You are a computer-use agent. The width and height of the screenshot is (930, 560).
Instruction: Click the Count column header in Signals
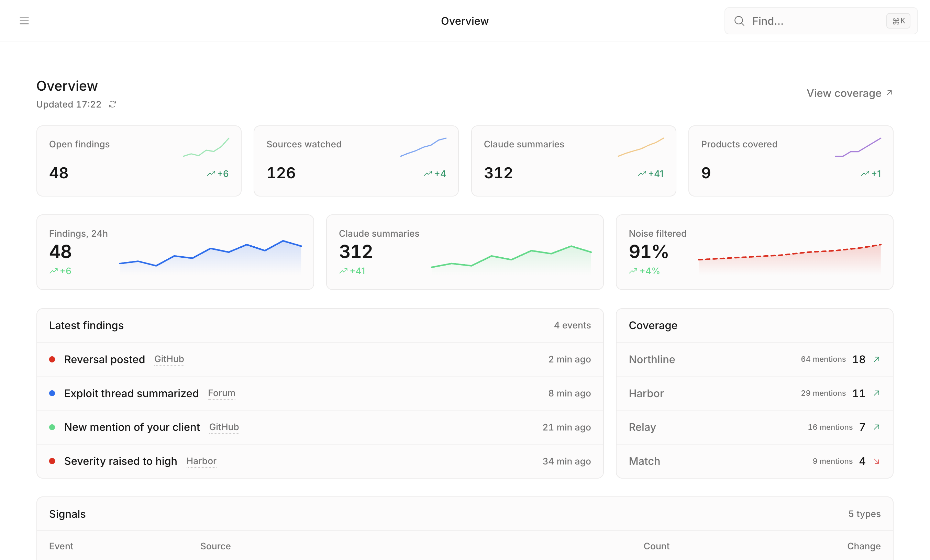[x=656, y=546]
